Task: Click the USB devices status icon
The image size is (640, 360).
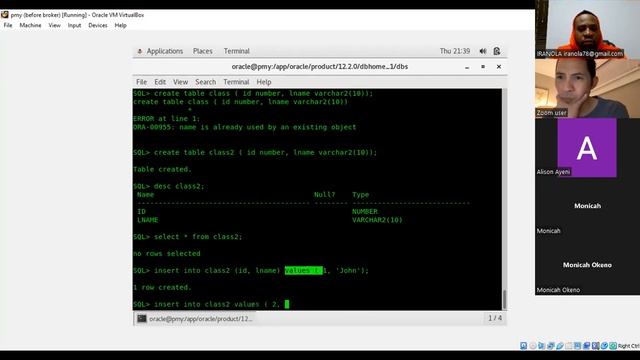Action: [x=560, y=346]
